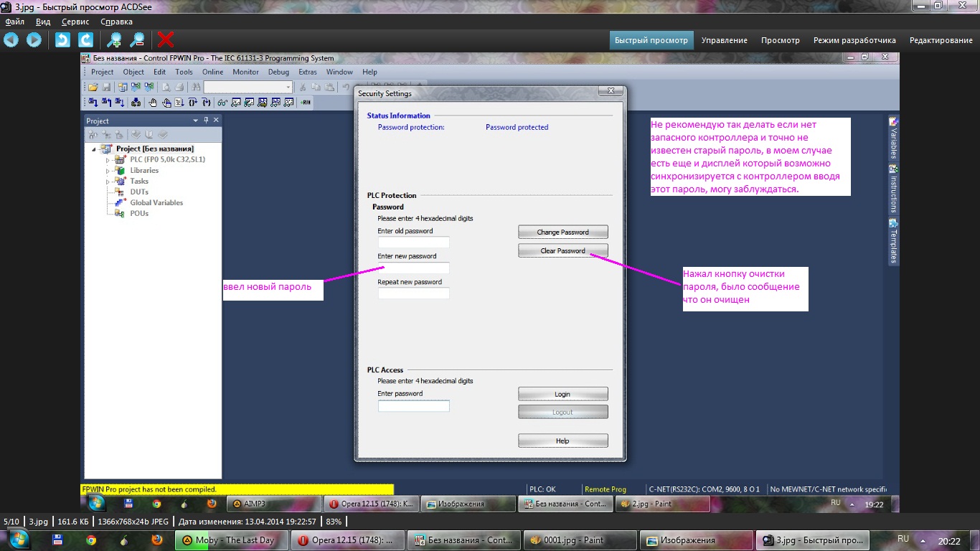The width and height of the screenshot is (980, 551).
Task: Go to the previous image in ACDSee
Action: tap(11, 40)
